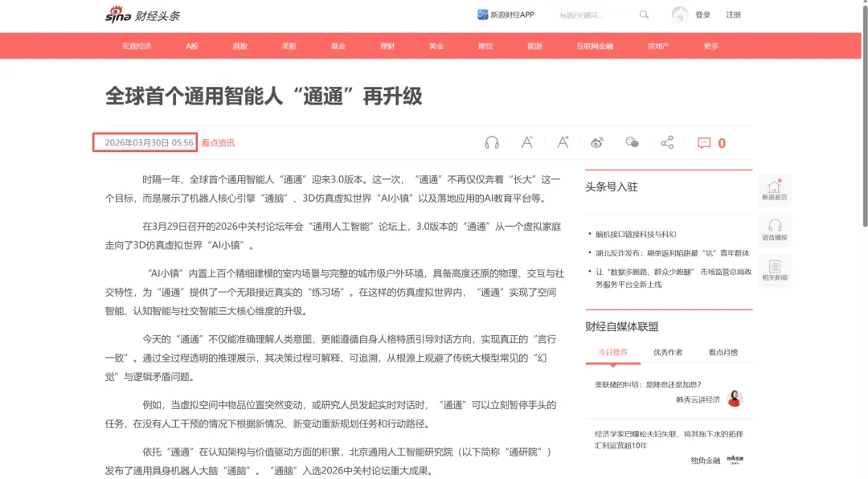Open 理财 navigation item
The height and width of the screenshot is (479, 868).
387,46
